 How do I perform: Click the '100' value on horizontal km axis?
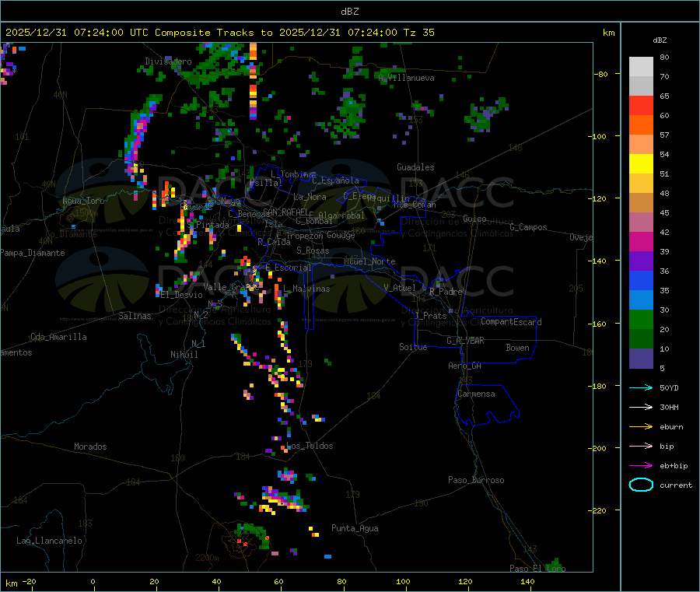point(403,581)
